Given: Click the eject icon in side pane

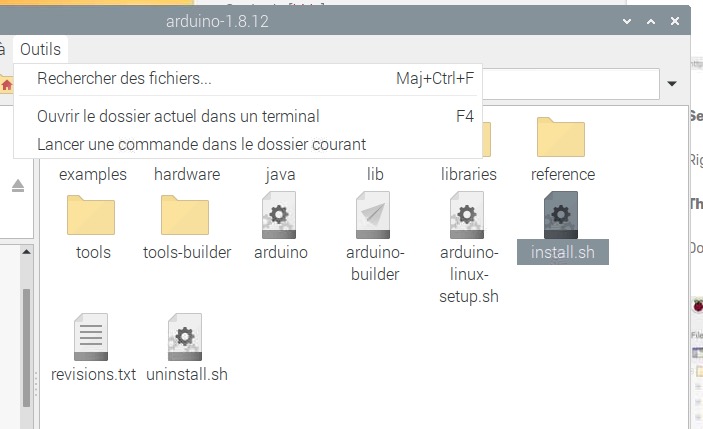Looking at the screenshot, I should tap(17, 186).
